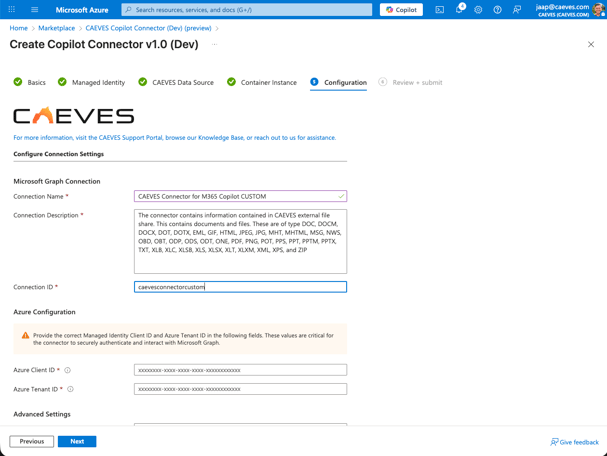The image size is (607, 456).
Task: Navigate to Marketplace breadcrumb
Action: pos(57,28)
